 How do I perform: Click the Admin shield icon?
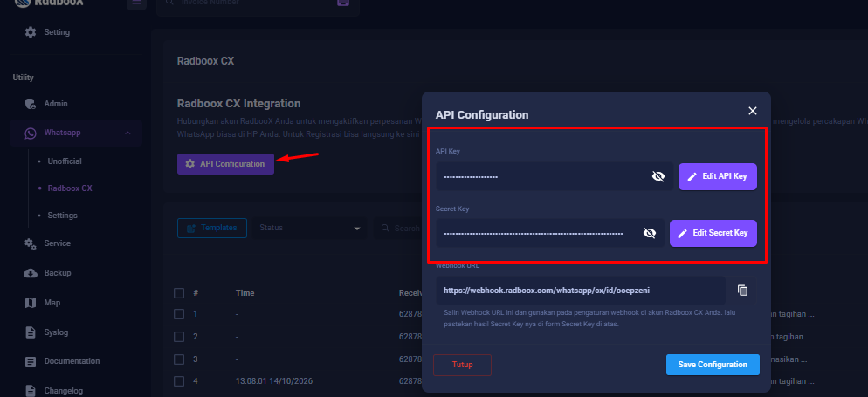[31, 104]
